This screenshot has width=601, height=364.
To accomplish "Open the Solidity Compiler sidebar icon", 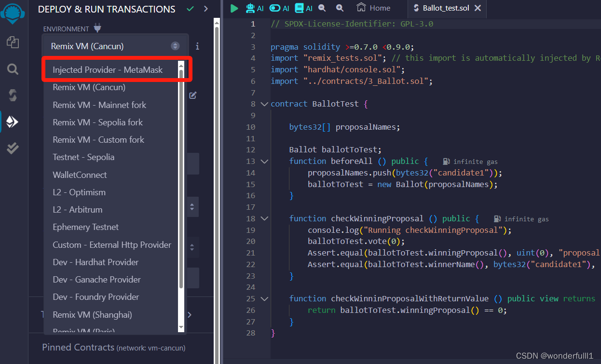I will (x=13, y=95).
